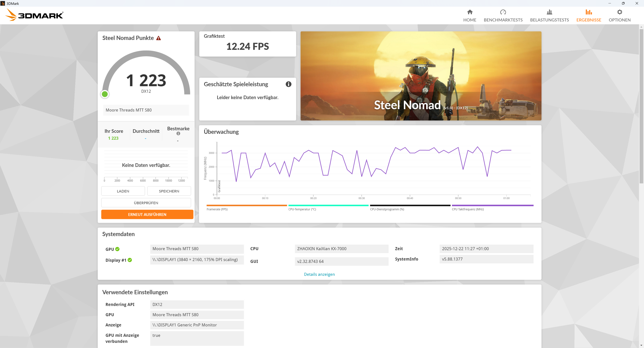This screenshot has height=348, width=644.
Task: Click green GPU status checkmark
Action: tap(117, 249)
